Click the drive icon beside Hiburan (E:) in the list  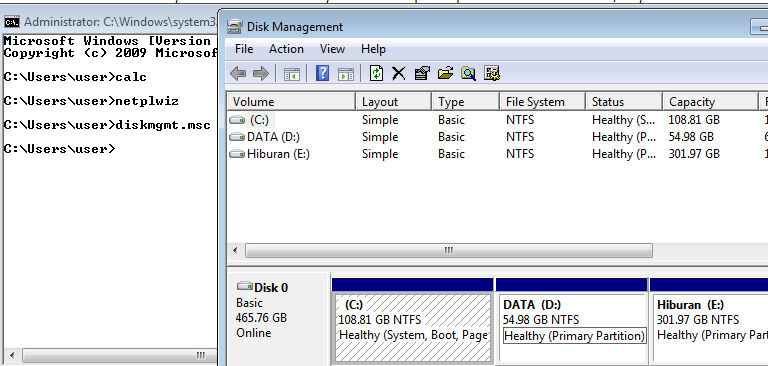(237, 154)
